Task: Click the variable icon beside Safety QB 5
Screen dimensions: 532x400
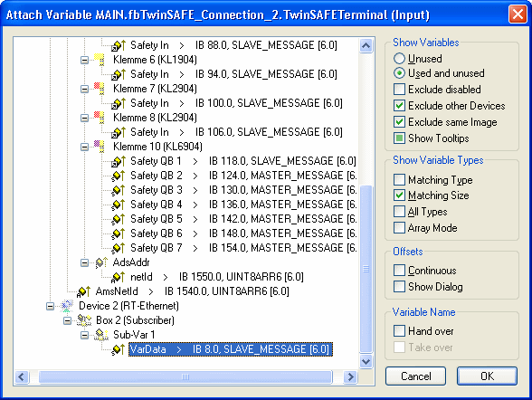Action: click(x=119, y=219)
